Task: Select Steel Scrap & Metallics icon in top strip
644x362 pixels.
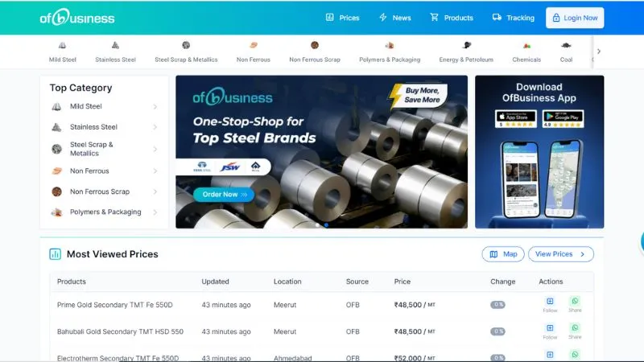Action: click(186, 45)
